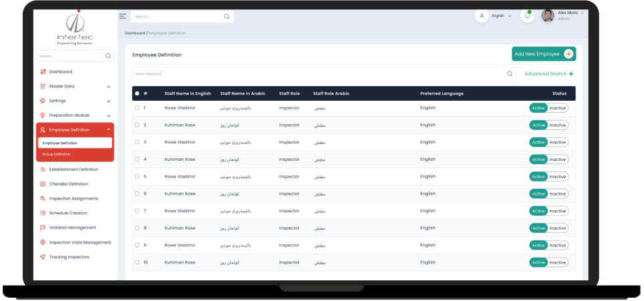This screenshot has height=301, width=644.
Task: Click the Dashboard sidebar icon
Action: click(x=43, y=72)
